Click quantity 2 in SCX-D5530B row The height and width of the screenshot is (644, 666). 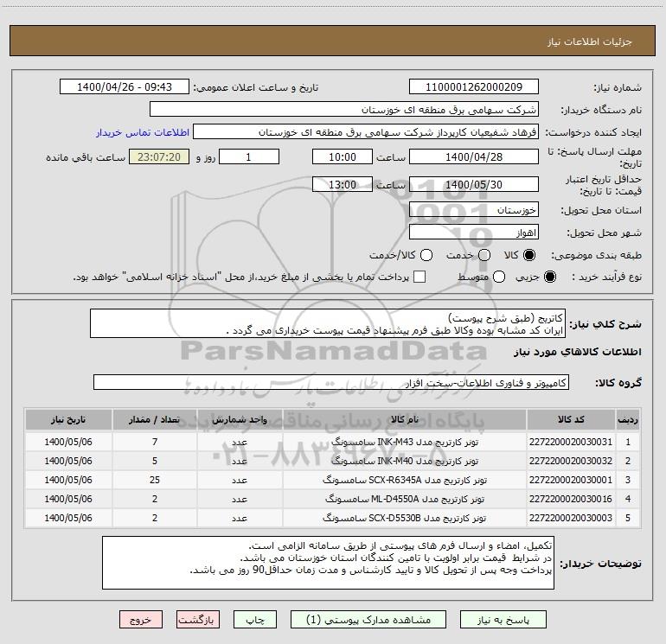point(155,518)
